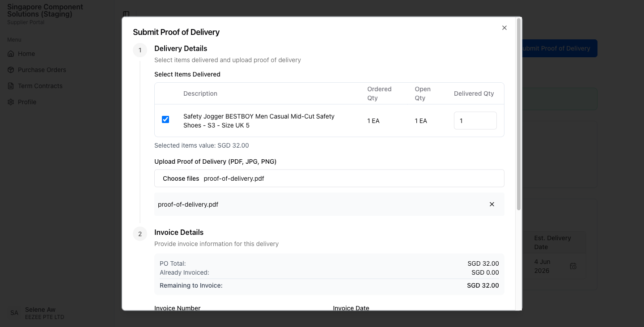Click the Purchase Orders box icon
The height and width of the screenshot is (327, 644).
(x=11, y=70)
